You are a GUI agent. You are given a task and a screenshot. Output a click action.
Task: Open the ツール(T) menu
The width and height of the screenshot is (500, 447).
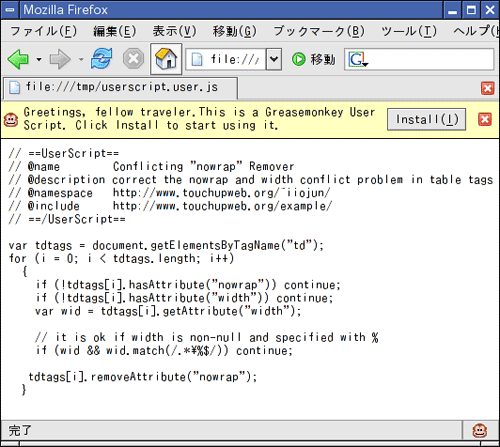pos(409,31)
